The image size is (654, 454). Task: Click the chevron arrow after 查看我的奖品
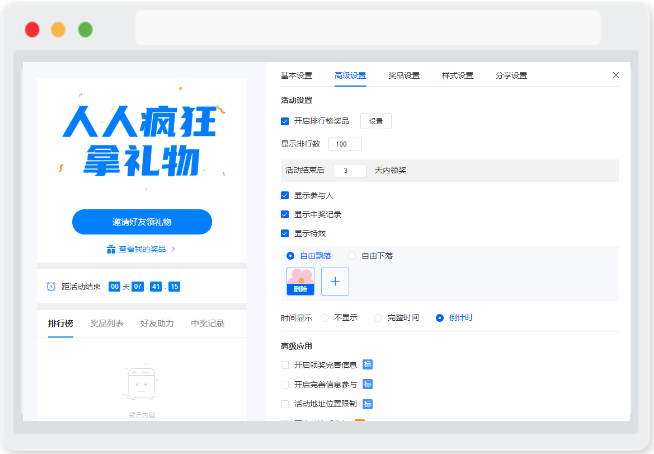pos(173,249)
